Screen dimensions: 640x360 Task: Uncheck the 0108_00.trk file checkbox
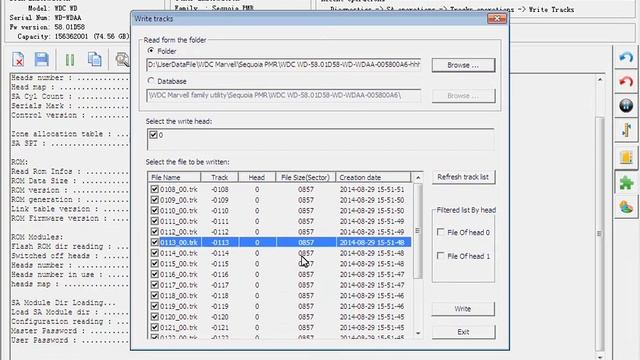click(x=154, y=189)
